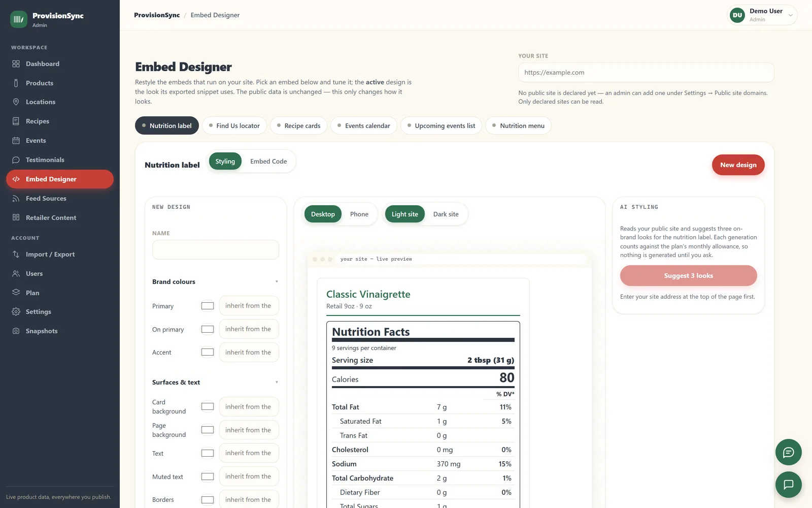Image resolution: width=812 pixels, height=508 pixels.
Task: Click the Events calendar icon in sidebar
Action: point(16,141)
